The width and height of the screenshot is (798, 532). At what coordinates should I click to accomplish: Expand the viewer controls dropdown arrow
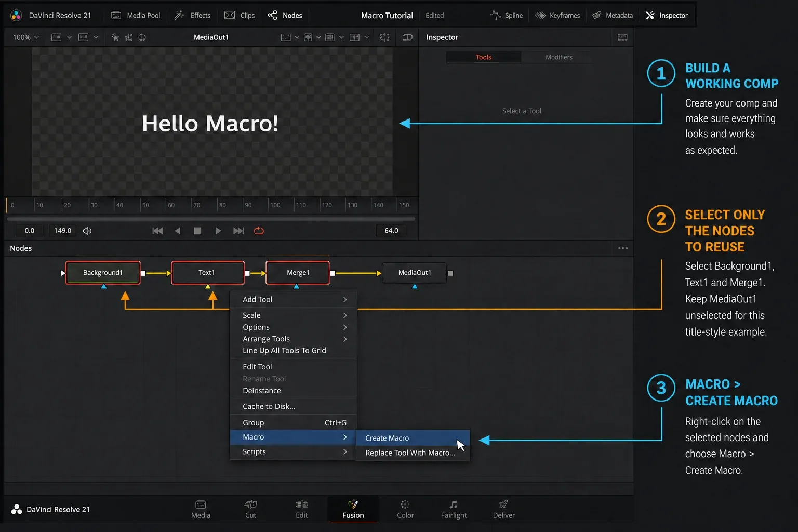tap(367, 37)
